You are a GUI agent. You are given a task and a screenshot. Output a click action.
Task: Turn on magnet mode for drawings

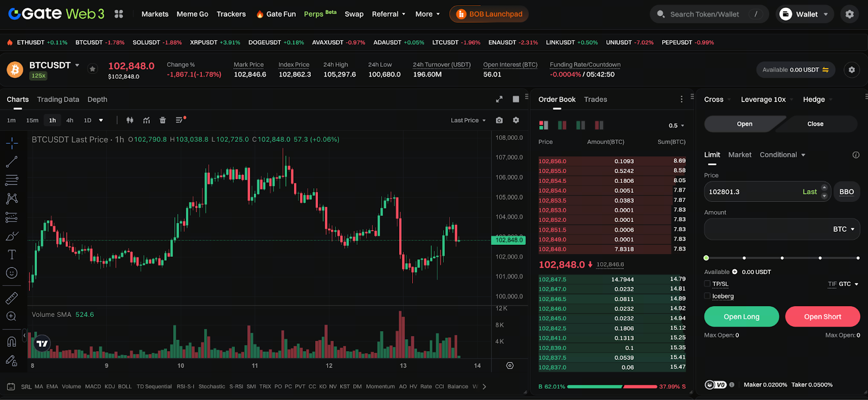tap(12, 341)
